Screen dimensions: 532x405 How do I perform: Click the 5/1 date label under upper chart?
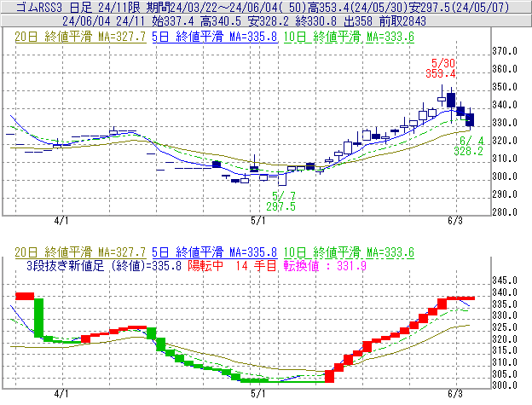point(258,221)
